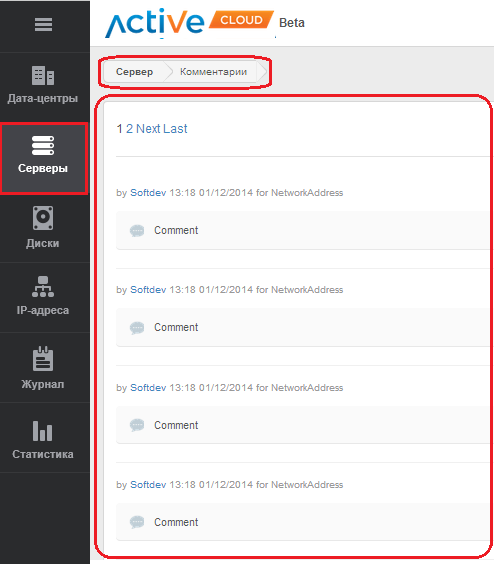This screenshot has height=564, width=494.
Task: Open the Журнал log icon
Action: (x=43, y=358)
